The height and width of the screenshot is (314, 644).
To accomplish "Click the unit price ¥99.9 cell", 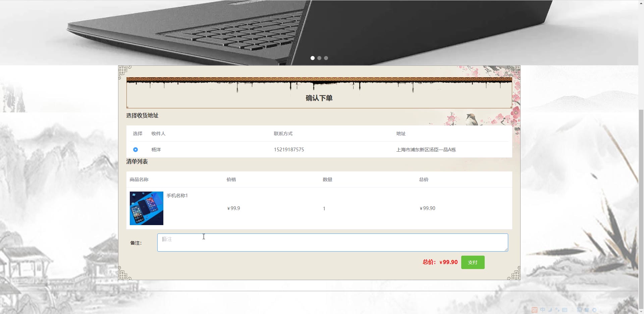I will 233,208.
